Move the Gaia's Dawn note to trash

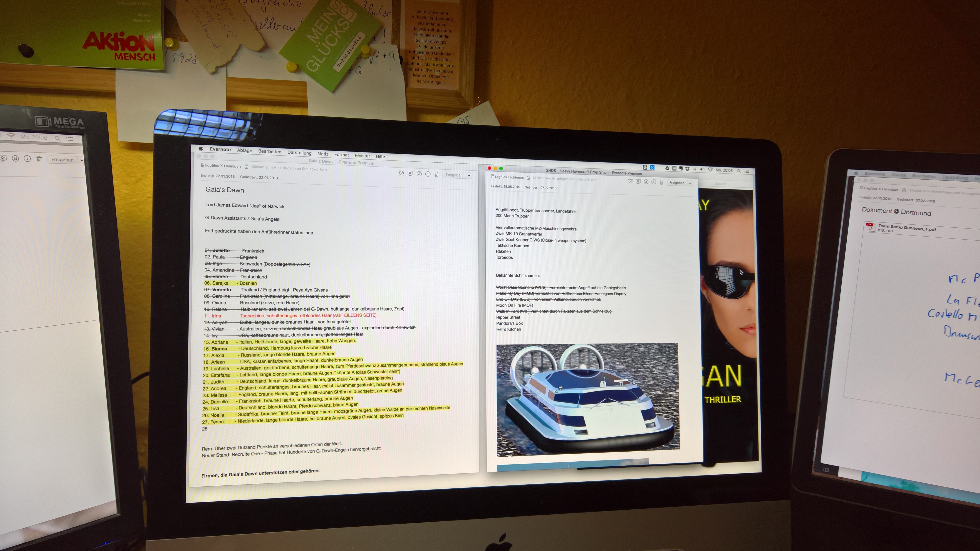click(437, 174)
